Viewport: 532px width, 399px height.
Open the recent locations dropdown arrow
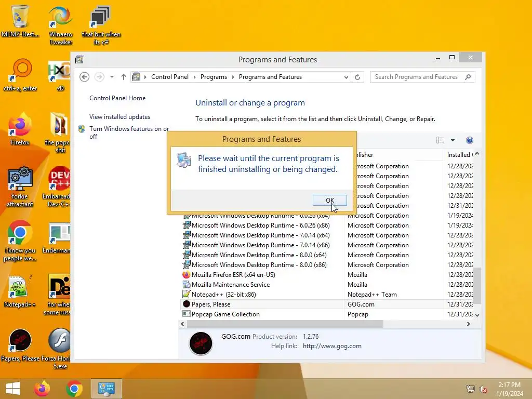112,77
